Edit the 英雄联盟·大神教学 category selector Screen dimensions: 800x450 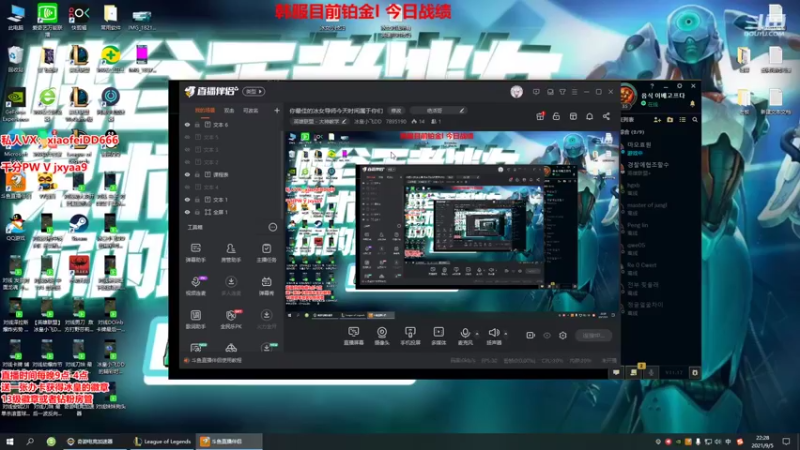319,121
